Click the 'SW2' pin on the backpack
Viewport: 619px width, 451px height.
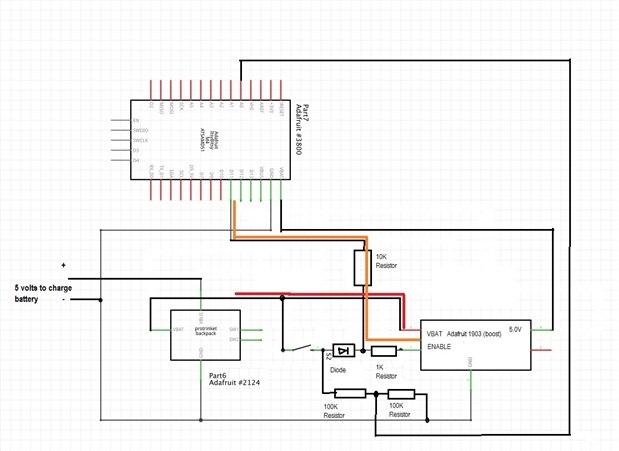tap(234, 340)
